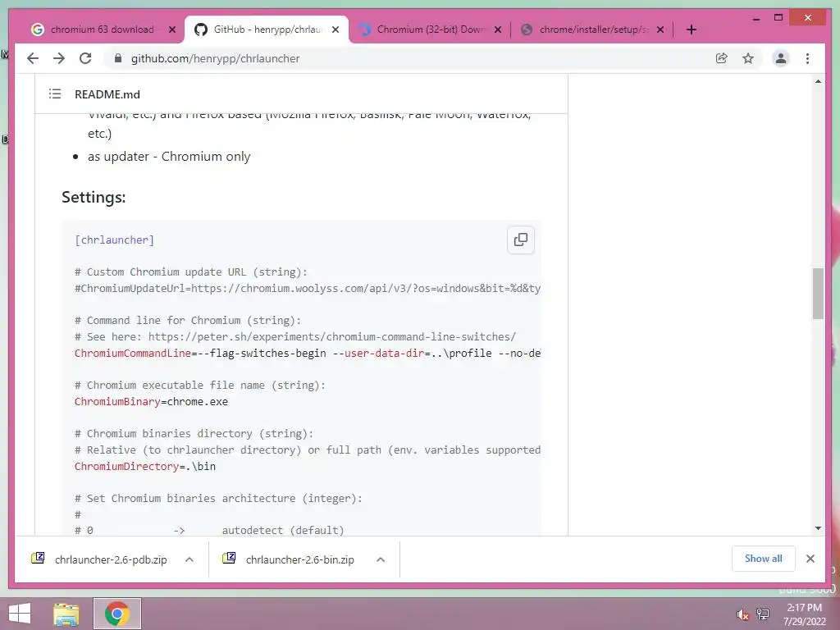Bookmark this tab with the star icon
The image size is (840, 630).
click(x=748, y=58)
